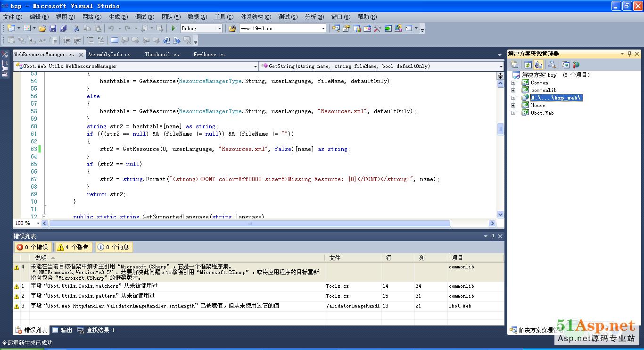Click the Open File folder icon
This screenshot has height=350, width=644.
[x=42, y=29]
